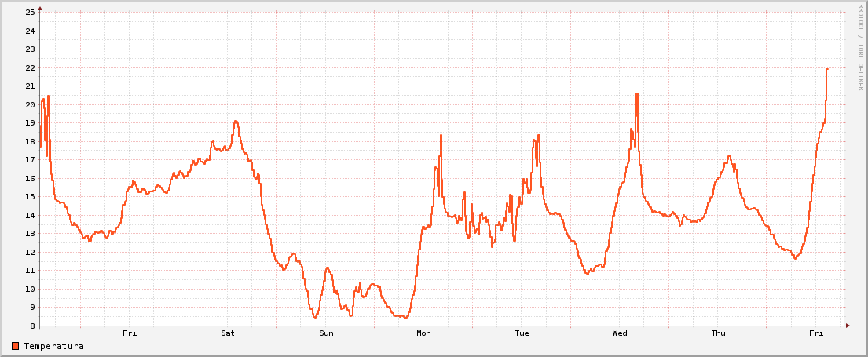This screenshot has height=357, width=868.
Task: Select the Tue label on the time axis
Action: click(x=522, y=333)
